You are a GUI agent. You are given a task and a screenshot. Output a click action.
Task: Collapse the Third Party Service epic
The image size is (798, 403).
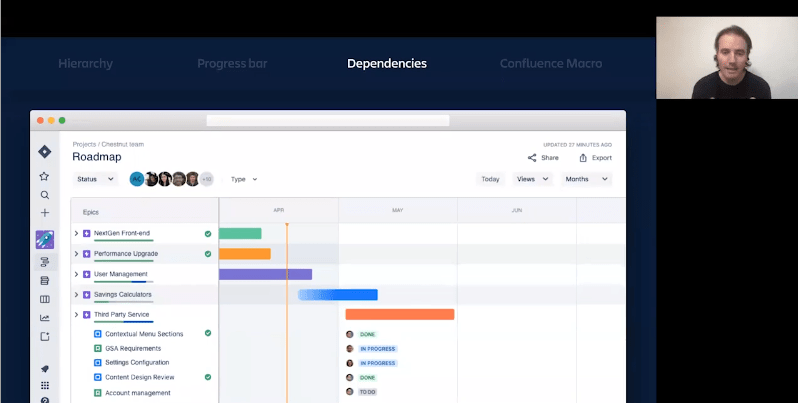[x=76, y=314]
